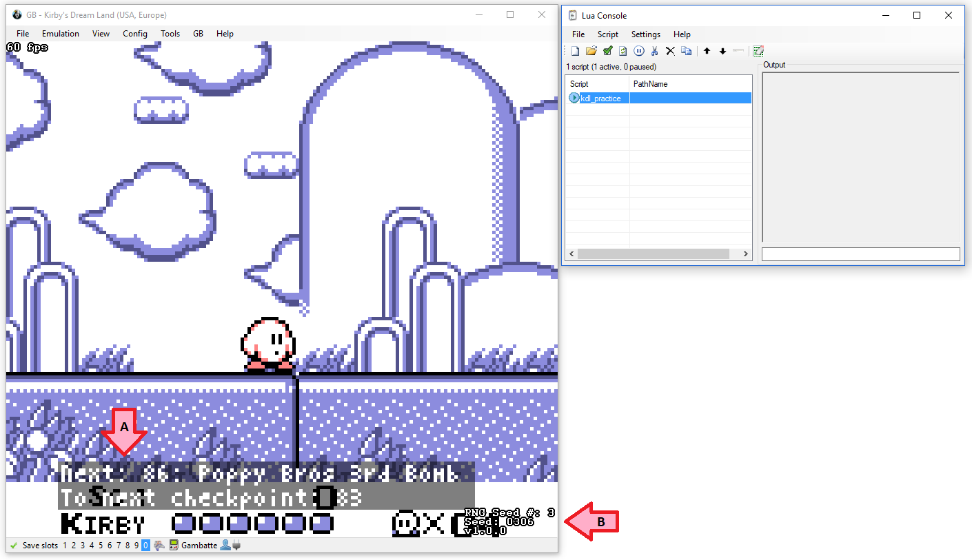Click the Pause/Resume script icon in toolbar
The height and width of the screenshot is (560, 972).
click(x=639, y=51)
